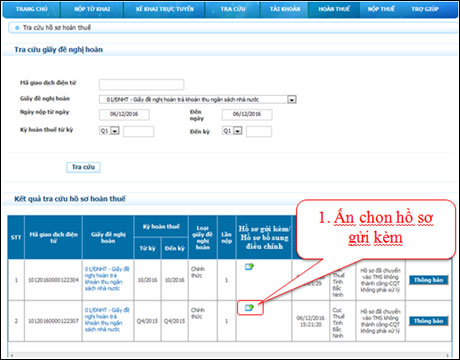
Task: Click the 10/2016 Đến kỳ cell
Action: coord(175,280)
